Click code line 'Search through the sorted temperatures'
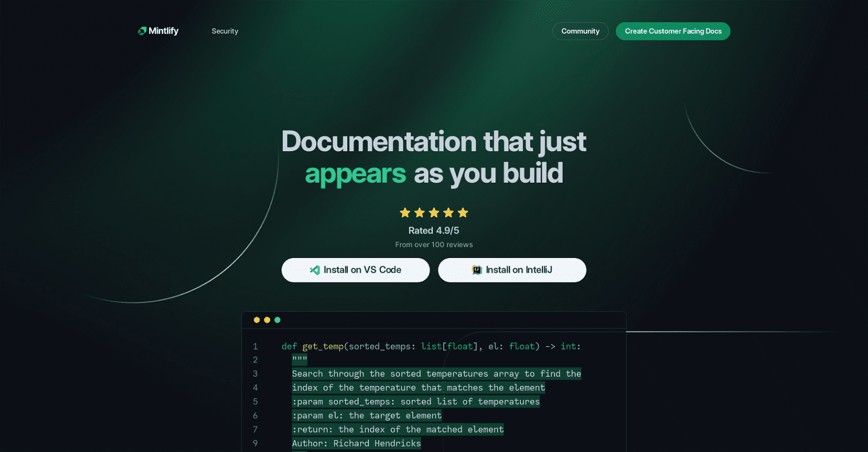Screen dimensions: 868x452 pyautogui.click(x=436, y=373)
